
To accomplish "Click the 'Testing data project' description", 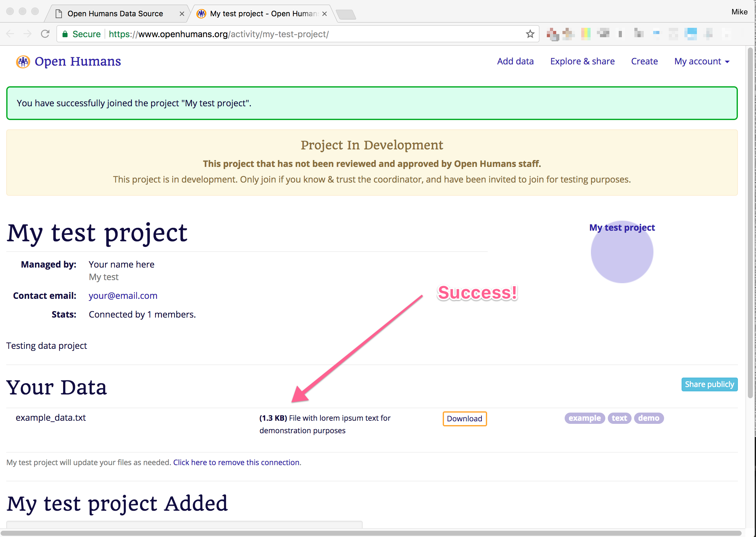I will (x=47, y=345).
